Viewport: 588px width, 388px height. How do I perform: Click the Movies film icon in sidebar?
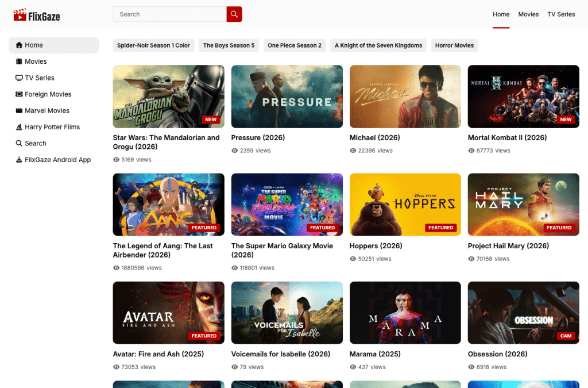[19, 62]
